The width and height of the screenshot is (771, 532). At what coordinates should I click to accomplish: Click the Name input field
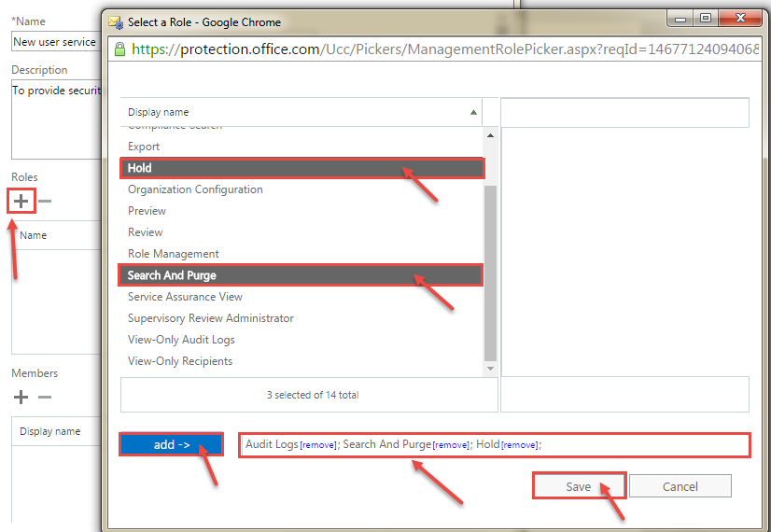pos(56,42)
